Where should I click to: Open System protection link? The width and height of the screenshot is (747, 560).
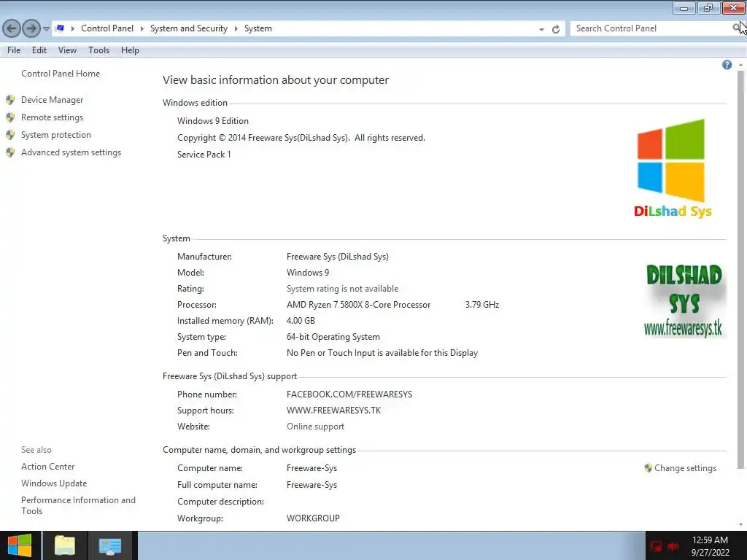click(x=55, y=135)
